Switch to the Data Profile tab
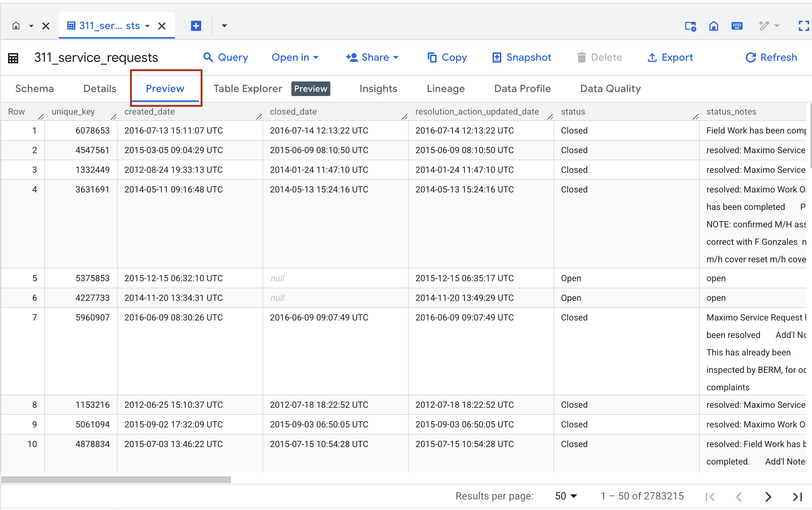812x510 pixels. [x=522, y=89]
